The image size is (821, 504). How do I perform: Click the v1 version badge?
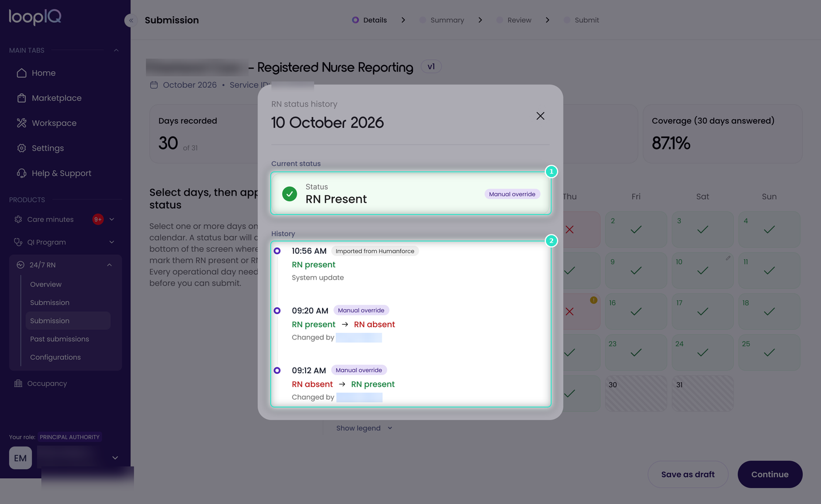[431, 67]
